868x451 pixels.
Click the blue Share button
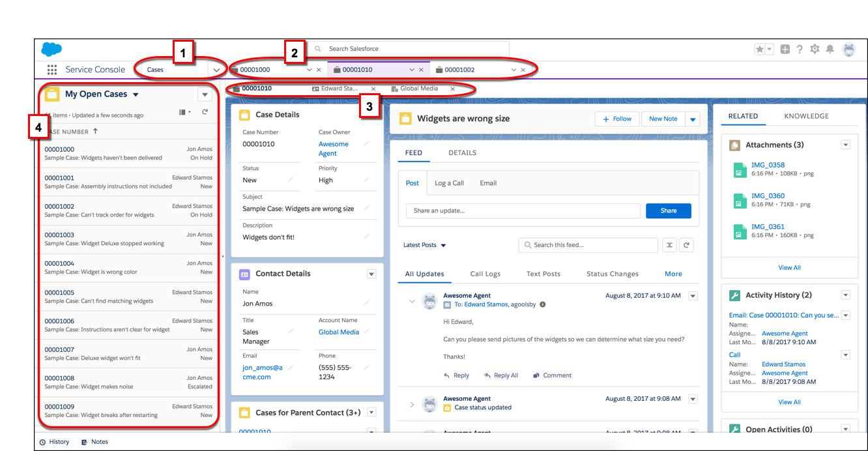point(668,211)
